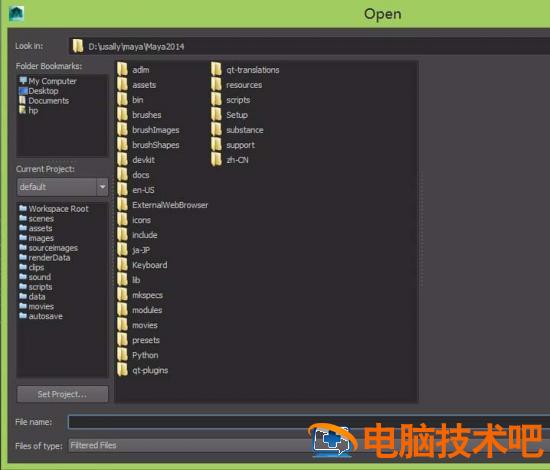Screen dimensions: 550x470
Task: Select the brushImages folder
Action: click(148, 130)
